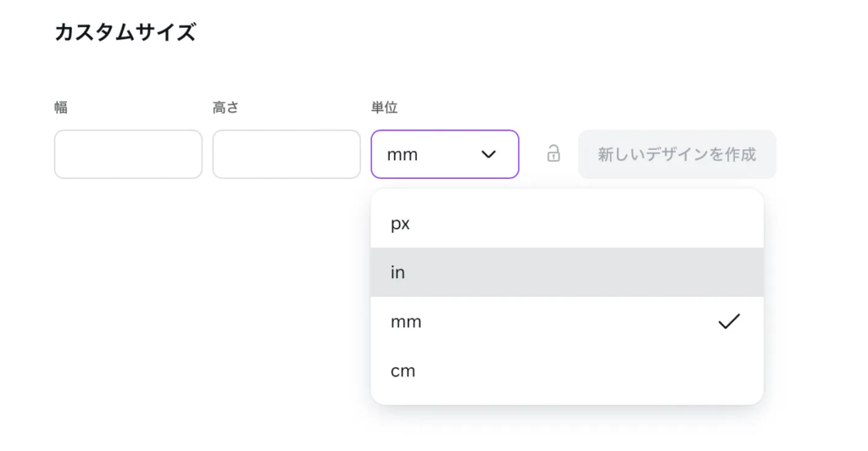Click the chevron arrow in the 単位 box
The width and height of the screenshot is (868, 451).
click(488, 154)
